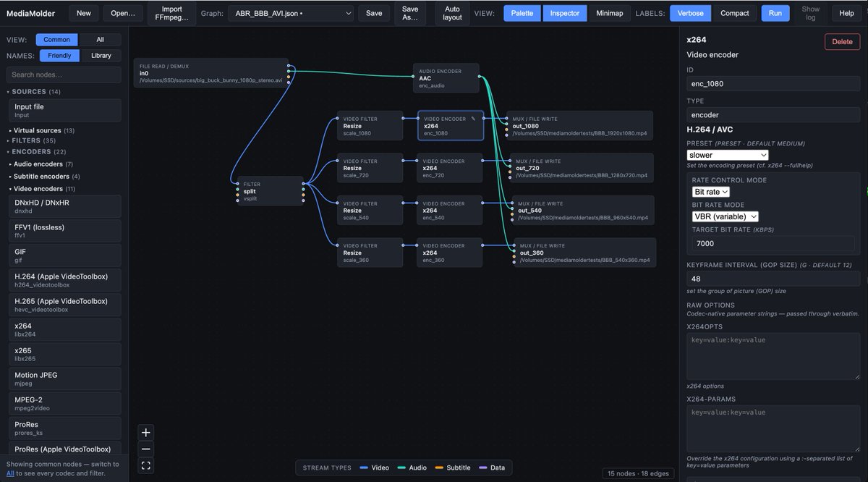This screenshot has height=482, width=868.
Task: Click Keyframe Interval field showing 48
Action: [773, 279]
